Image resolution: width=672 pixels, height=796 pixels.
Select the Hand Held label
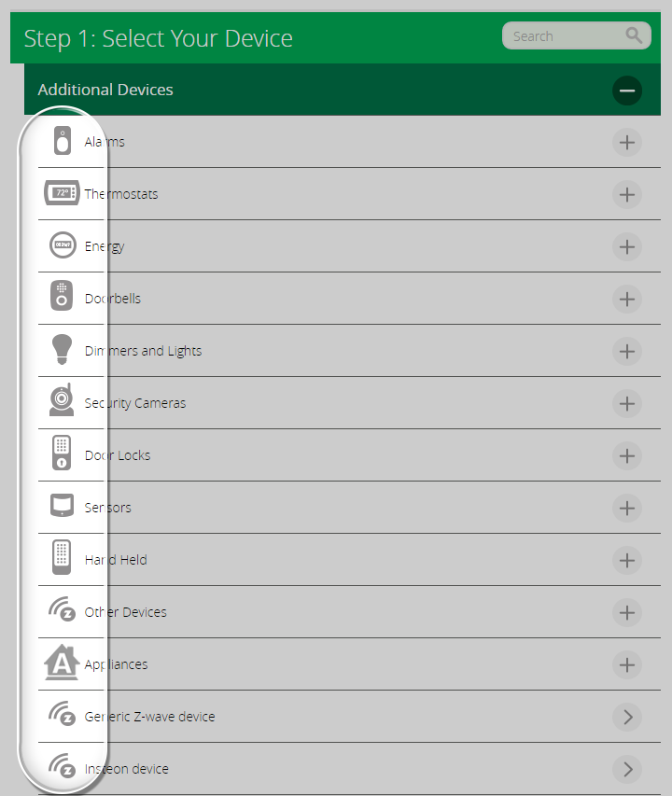coord(116,560)
